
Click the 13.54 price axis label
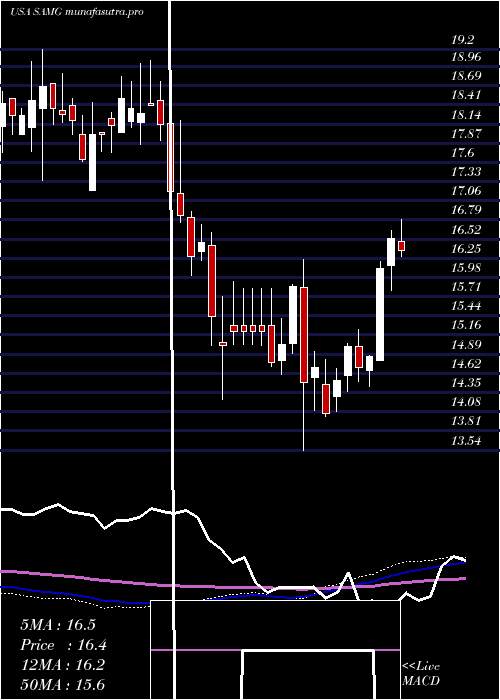coord(467,442)
